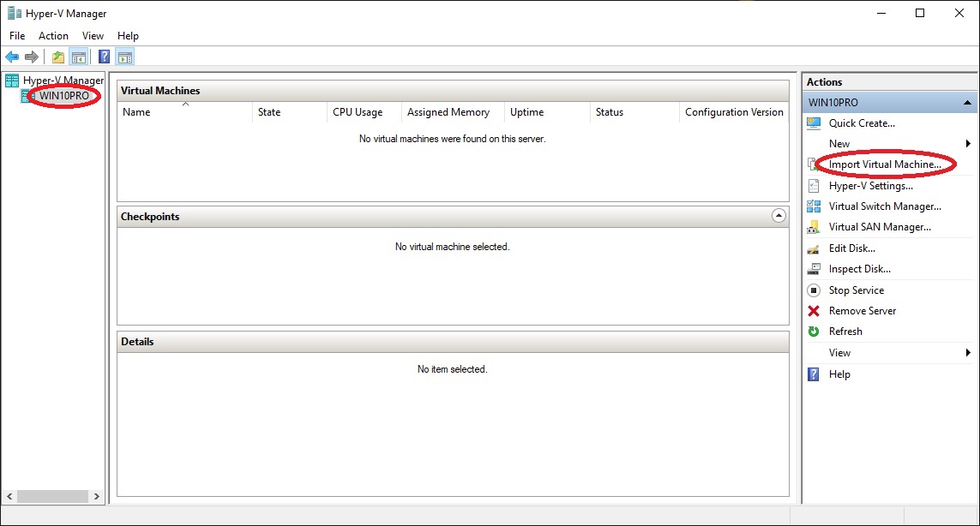Click the State column header
Image resolution: width=980 pixels, height=526 pixels.
point(290,112)
